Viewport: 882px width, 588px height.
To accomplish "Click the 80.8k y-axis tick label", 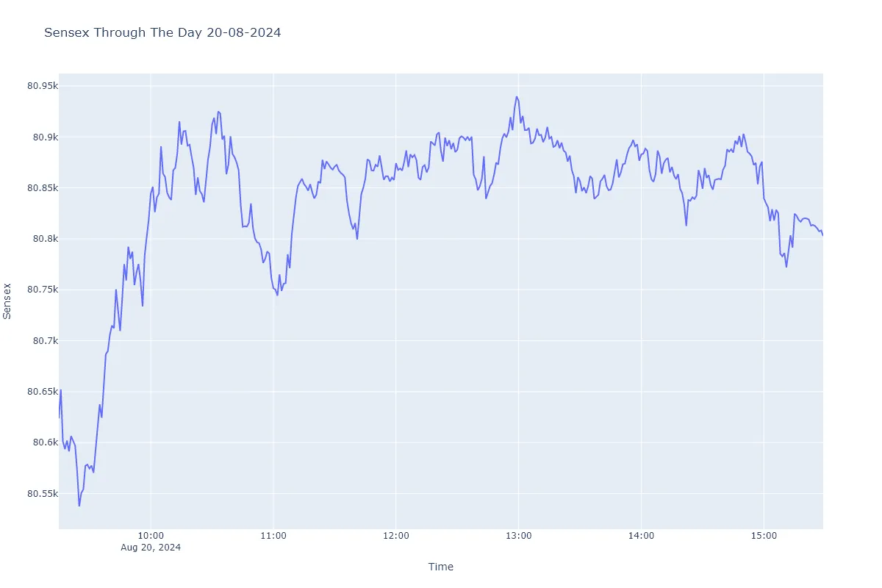I will tap(44, 239).
